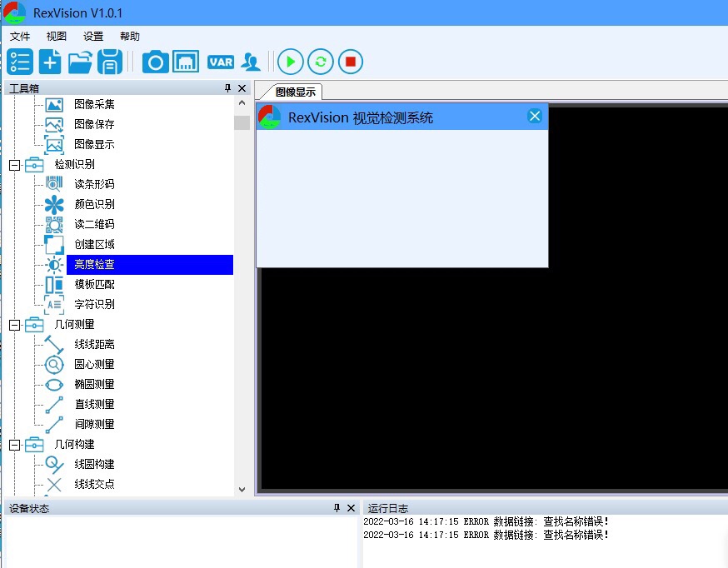Viewport: 728px width, 568px height.
Task: Create a new project with the plus icon
Action: (50, 62)
